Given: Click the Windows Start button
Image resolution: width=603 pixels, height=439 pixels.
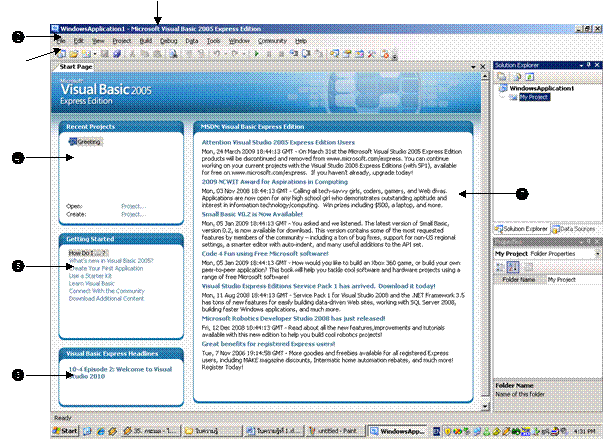Looking at the screenshot, I should coord(65,431).
